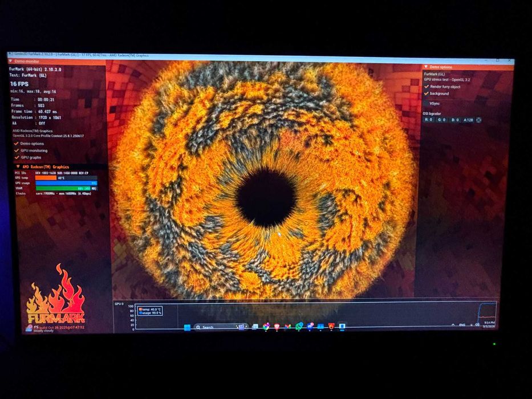Open the WhatsApp taskbar icon

[299, 327]
